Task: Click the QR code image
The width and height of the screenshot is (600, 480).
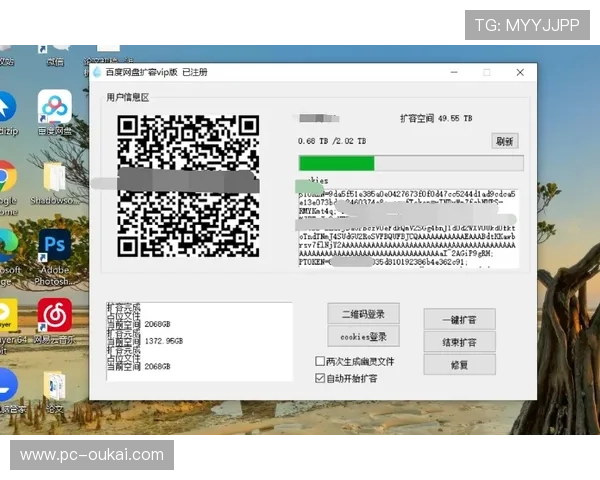Action: (x=188, y=186)
